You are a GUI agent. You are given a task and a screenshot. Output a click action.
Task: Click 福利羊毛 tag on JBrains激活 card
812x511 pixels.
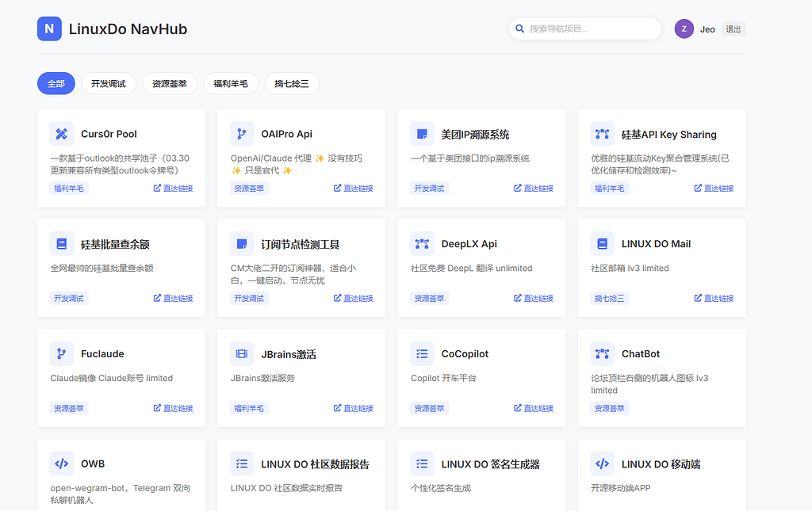click(249, 408)
